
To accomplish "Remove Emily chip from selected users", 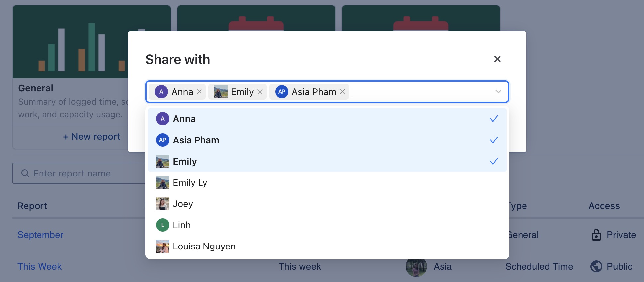I will click(260, 92).
